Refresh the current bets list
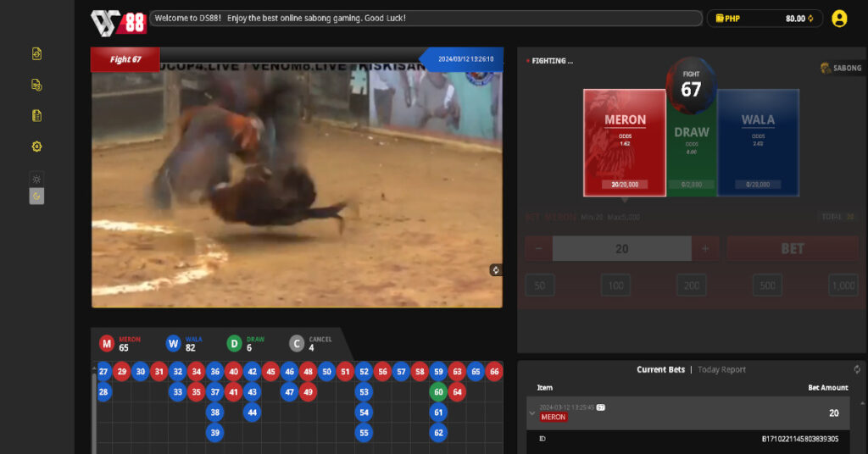The image size is (868, 454). pyautogui.click(x=857, y=369)
